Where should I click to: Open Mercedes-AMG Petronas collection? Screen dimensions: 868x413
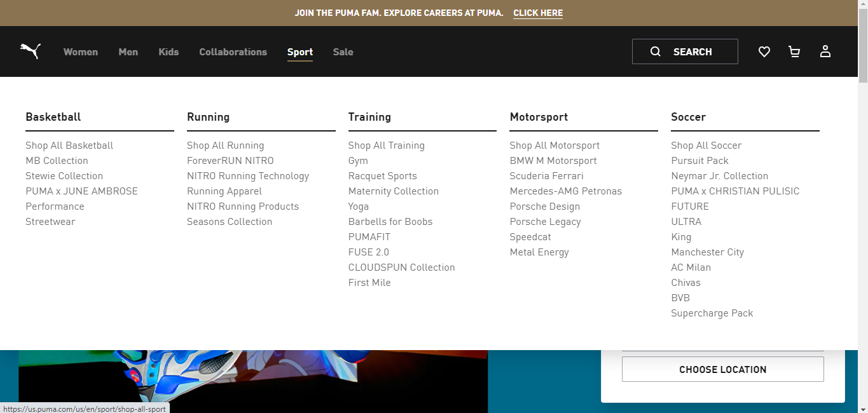click(x=566, y=191)
